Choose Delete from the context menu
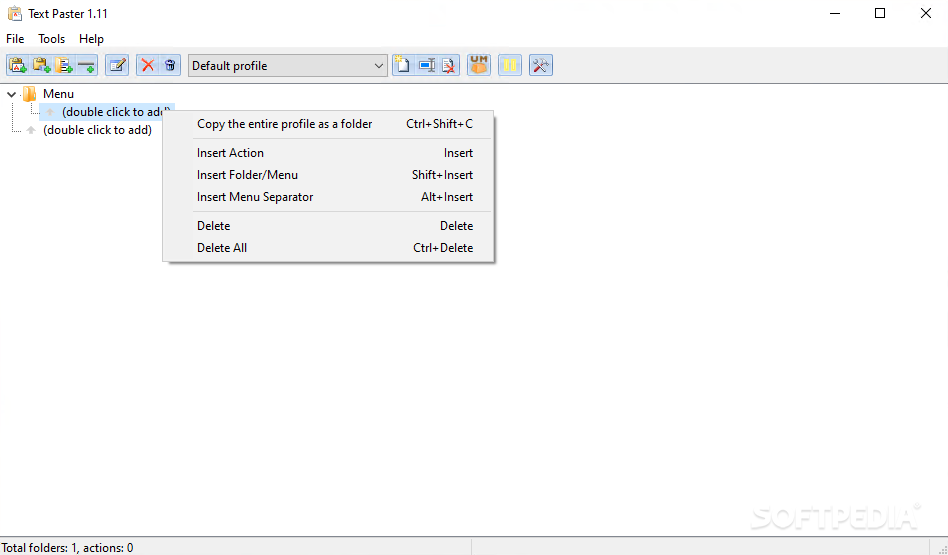Screen dimensions: 948x555 329,226
